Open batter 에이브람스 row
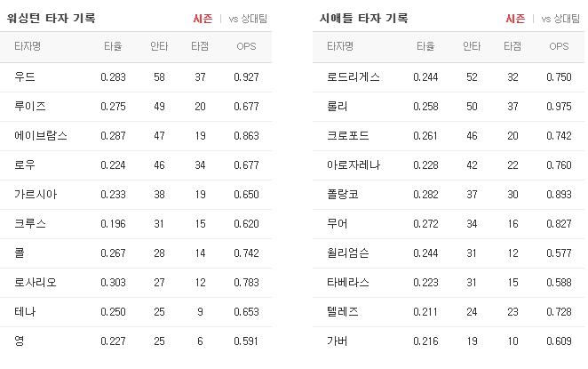Screen dimensions: 588x369 click(136, 135)
